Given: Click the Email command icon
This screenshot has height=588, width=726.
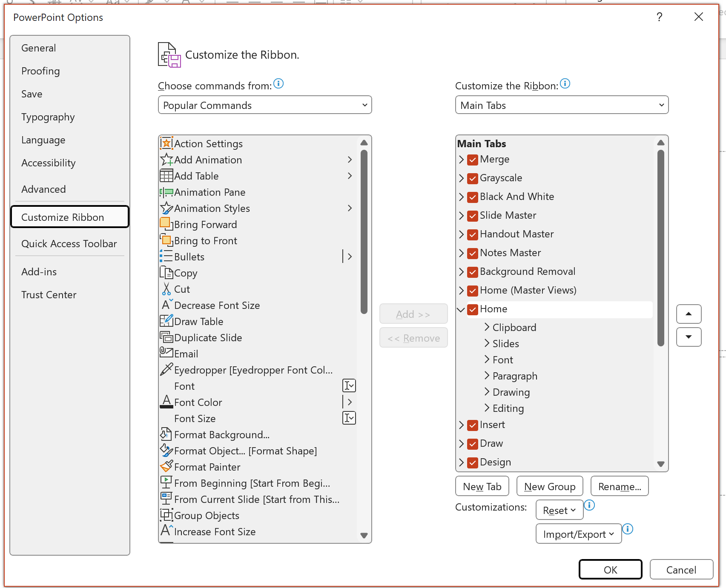Looking at the screenshot, I should [166, 353].
